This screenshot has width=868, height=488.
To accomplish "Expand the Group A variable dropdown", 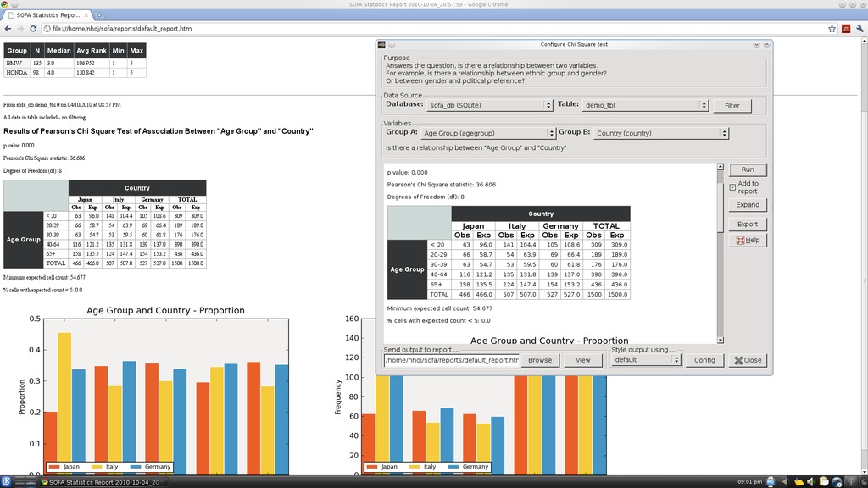I will 488,133.
